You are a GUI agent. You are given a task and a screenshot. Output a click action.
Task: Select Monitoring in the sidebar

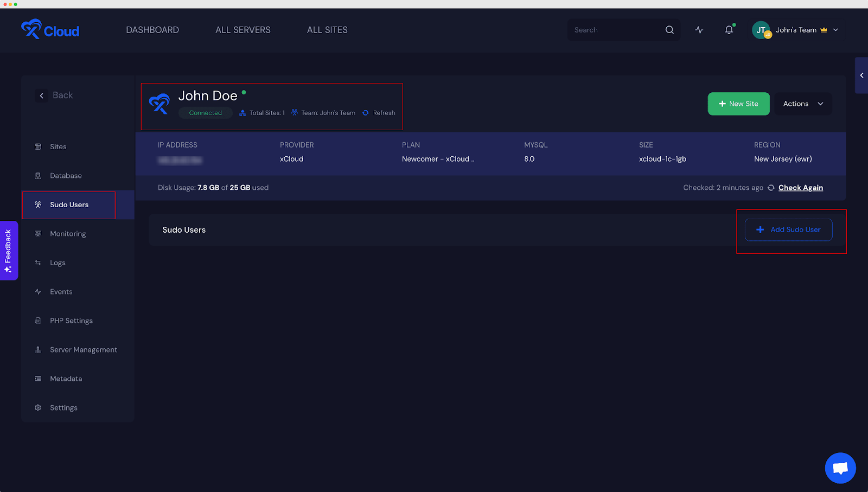(x=68, y=234)
